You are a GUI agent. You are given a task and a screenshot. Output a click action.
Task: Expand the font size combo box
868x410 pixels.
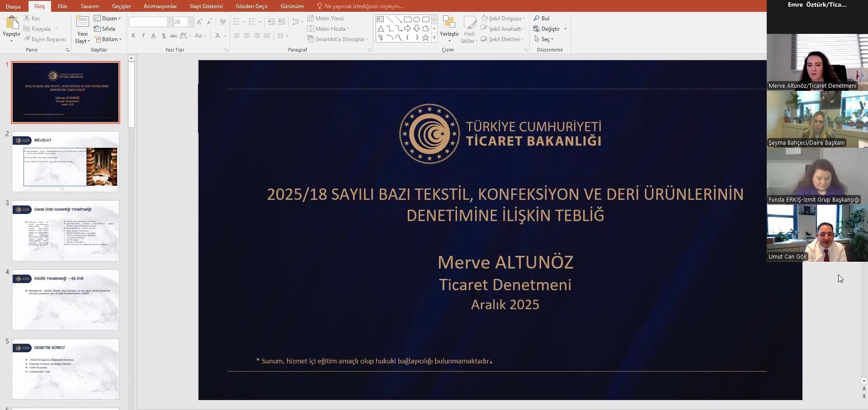[x=190, y=22]
